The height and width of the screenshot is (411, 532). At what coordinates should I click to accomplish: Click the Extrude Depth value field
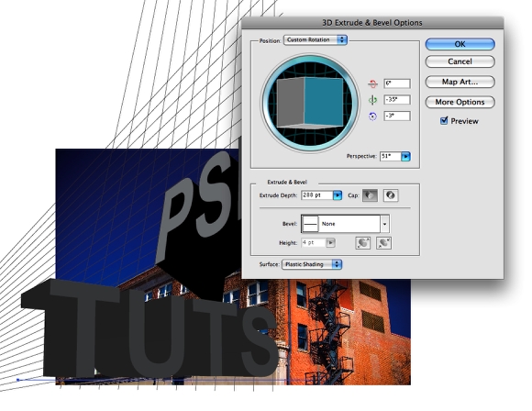(x=316, y=195)
